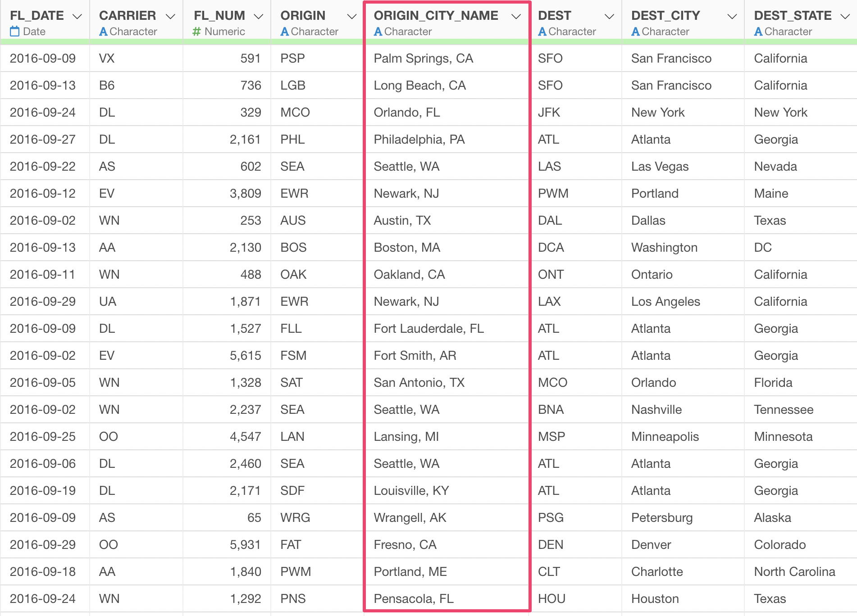This screenshot has width=857, height=616.
Task: Open the DEST_STATE column dropdown
Action: 845,17
